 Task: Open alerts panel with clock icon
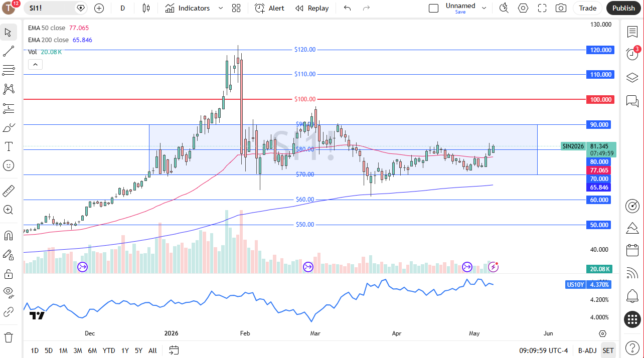click(x=632, y=54)
